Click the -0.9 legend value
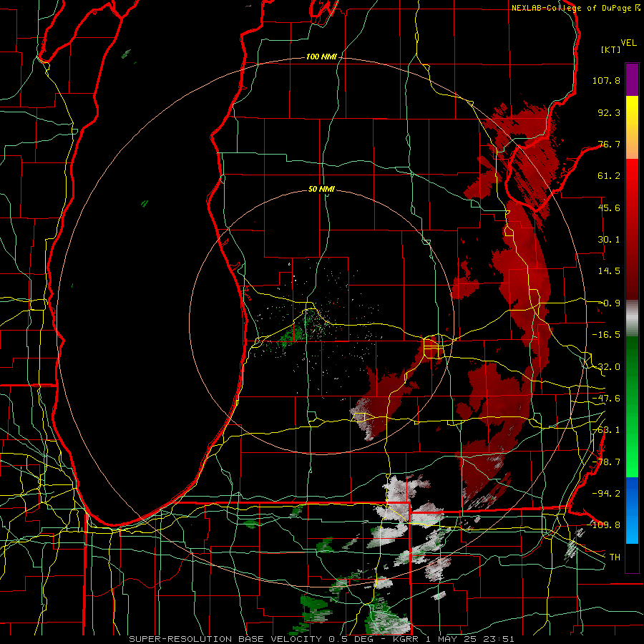The image size is (644, 644). click(x=609, y=303)
